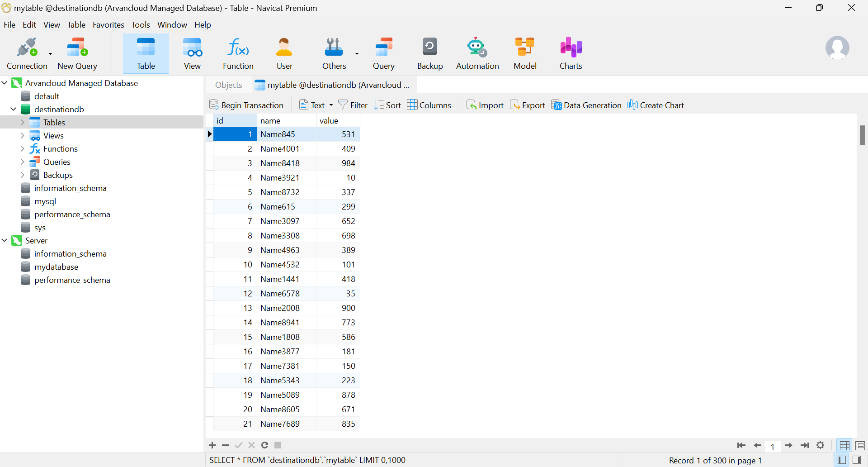Toggle the left navigation pane visibility
This screenshot has height=467, width=868.
[x=841, y=460]
